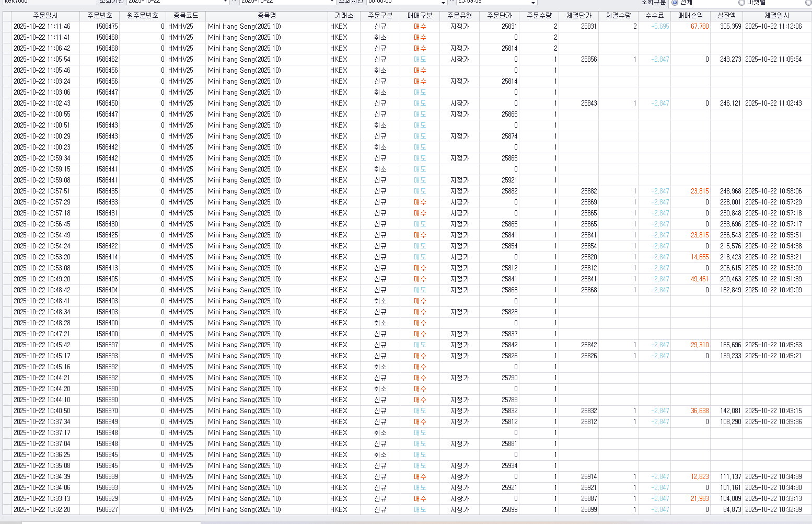
Task: Sort by the 종목코드 column header
Action: click(x=185, y=16)
